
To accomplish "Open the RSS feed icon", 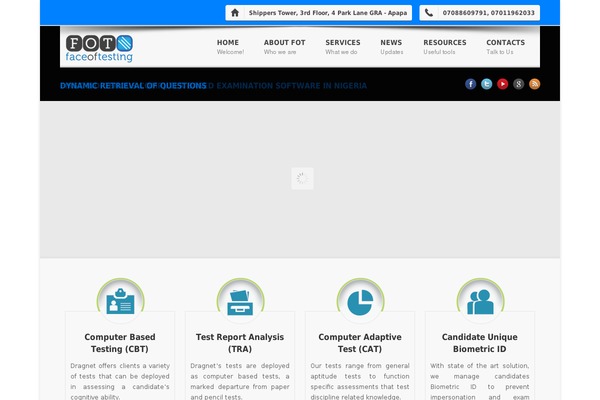I will pos(535,84).
